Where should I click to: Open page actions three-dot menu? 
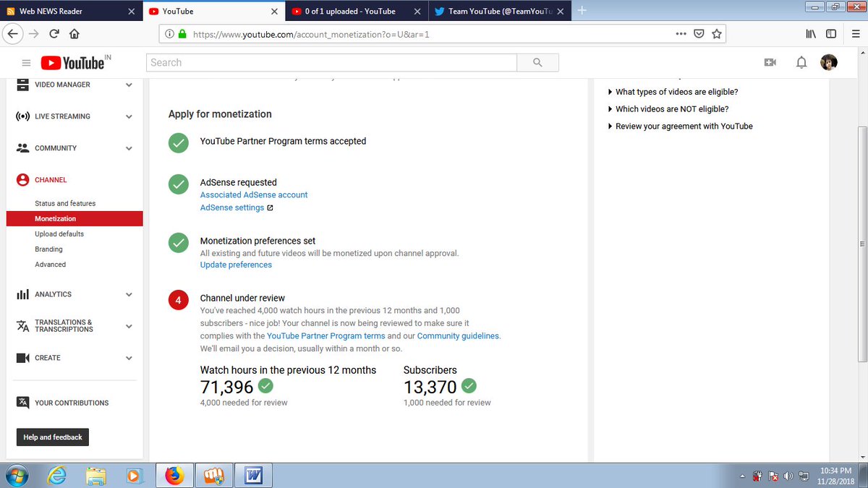pos(681,33)
